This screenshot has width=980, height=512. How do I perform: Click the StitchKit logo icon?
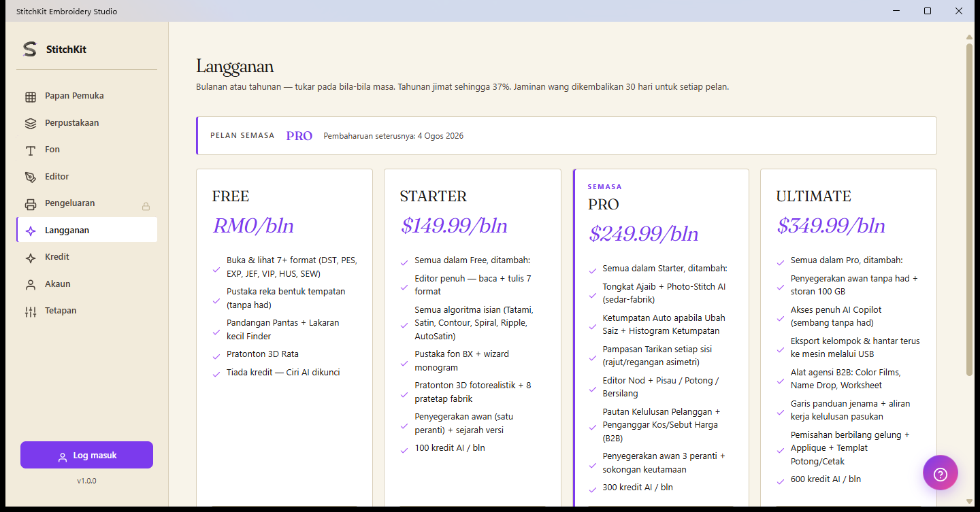click(x=30, y=49)
